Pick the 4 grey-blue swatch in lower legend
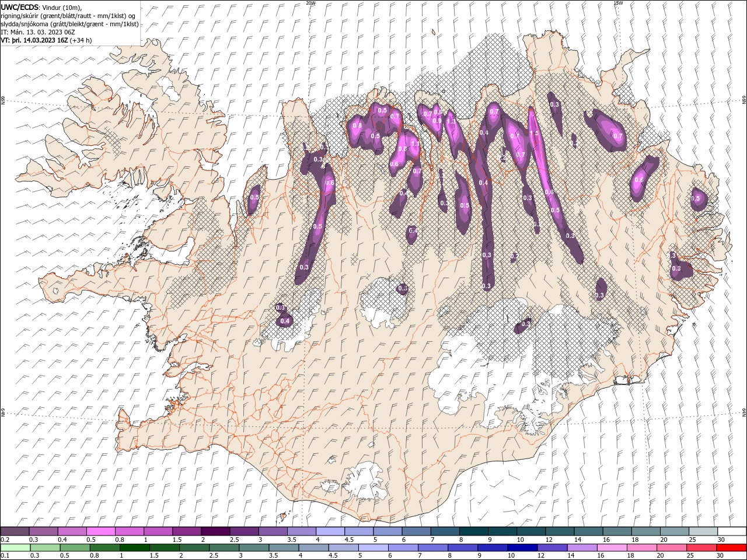The width and height of the screenshot is (747, 560). click(x=314, y=548)
